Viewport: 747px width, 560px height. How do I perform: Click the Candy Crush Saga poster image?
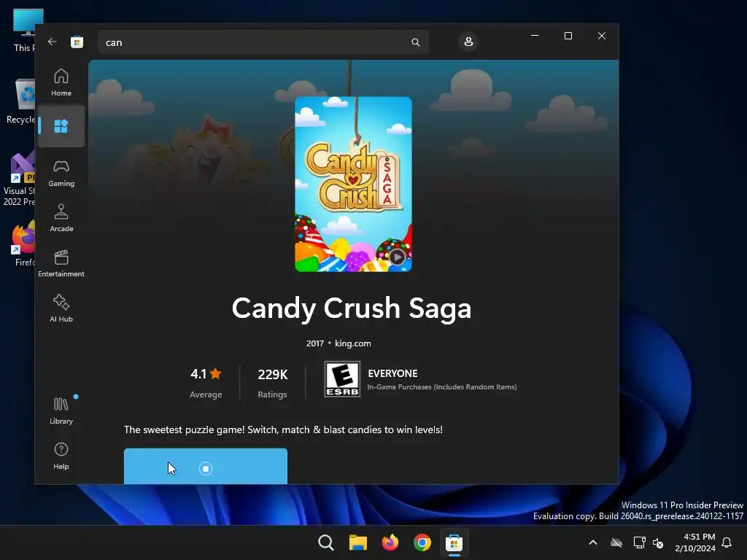coord(353,184)
